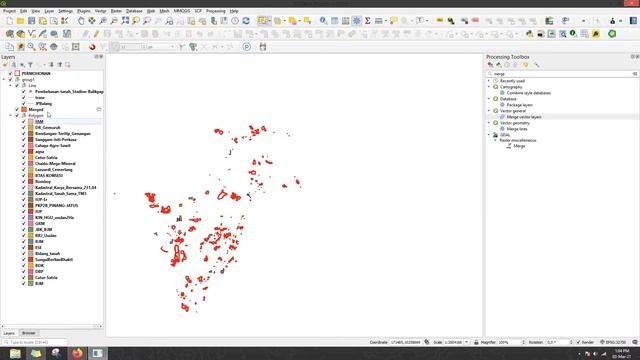Click the Refresh map icon
Viewport: 640px width, 360px height.
246,20
